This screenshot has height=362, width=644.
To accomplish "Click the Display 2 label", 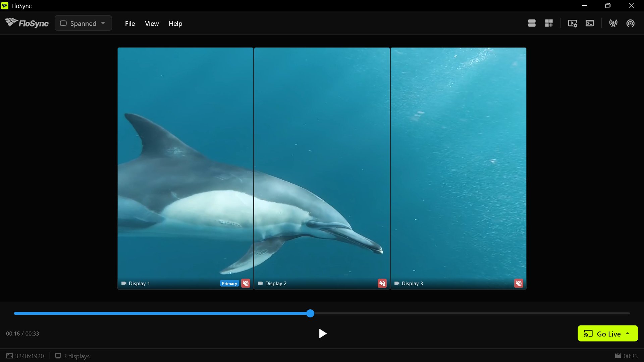I will coord(276,283).
